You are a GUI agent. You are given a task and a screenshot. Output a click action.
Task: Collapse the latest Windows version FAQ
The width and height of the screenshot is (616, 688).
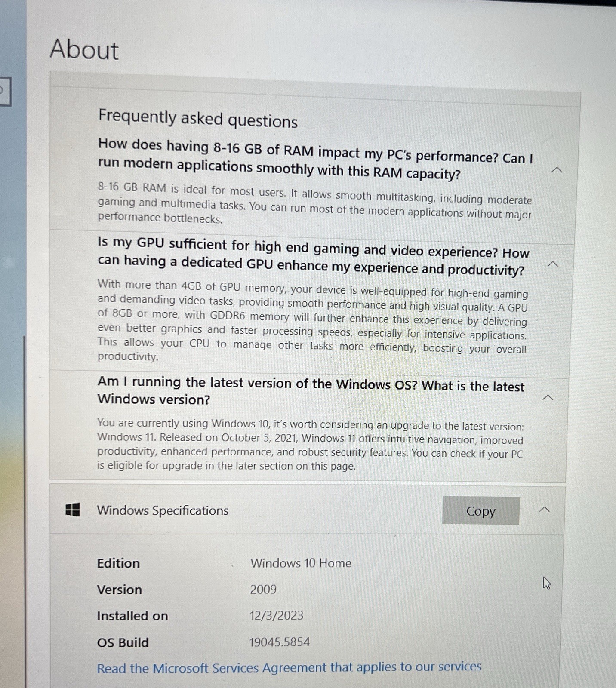548,397
